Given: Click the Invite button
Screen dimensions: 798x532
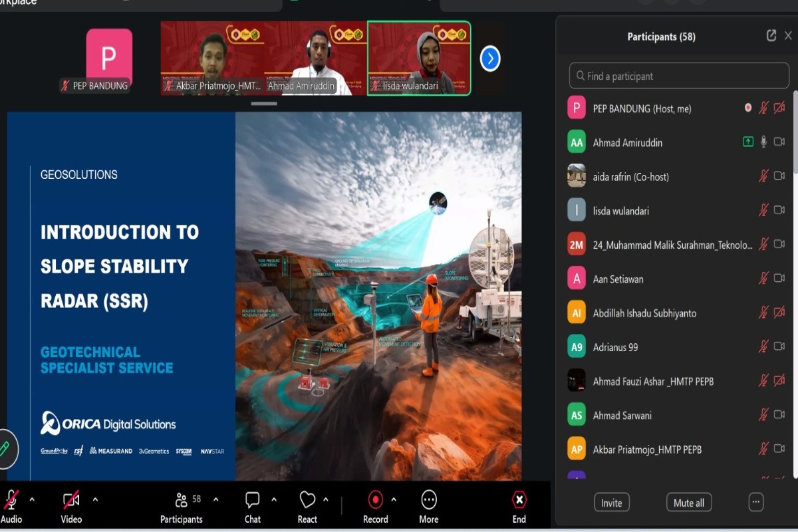Looking at the screenshot, I should coord(612,503).
